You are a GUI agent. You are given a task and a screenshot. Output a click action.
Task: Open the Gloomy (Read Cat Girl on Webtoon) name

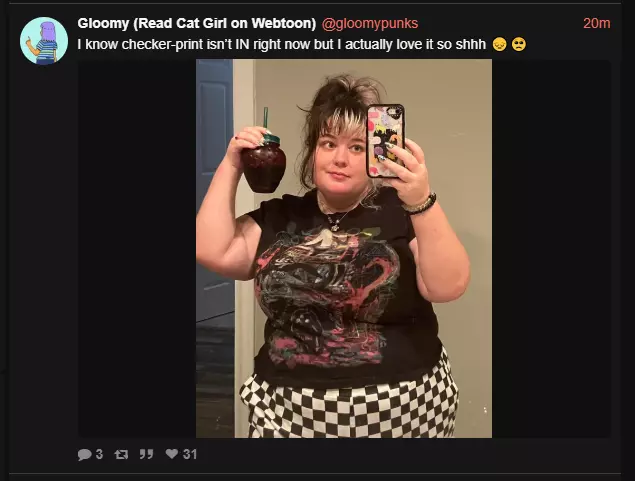click(196, 23)
